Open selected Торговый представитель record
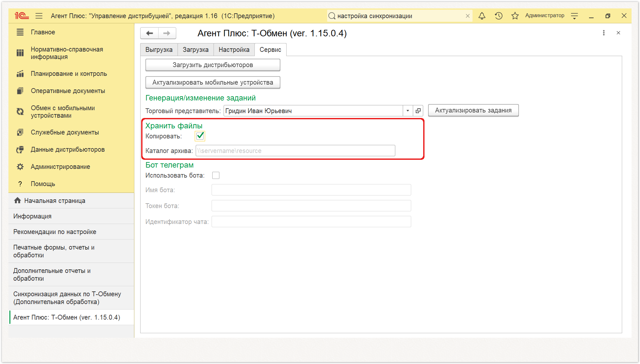The width and height of the screenshot is (640, 364). (x=418, y=111)
